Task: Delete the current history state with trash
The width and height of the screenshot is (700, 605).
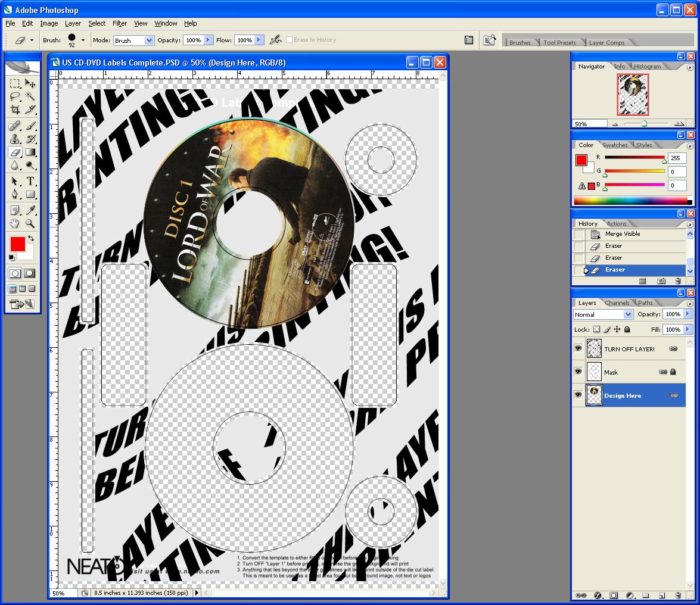Action: [678, 281]
